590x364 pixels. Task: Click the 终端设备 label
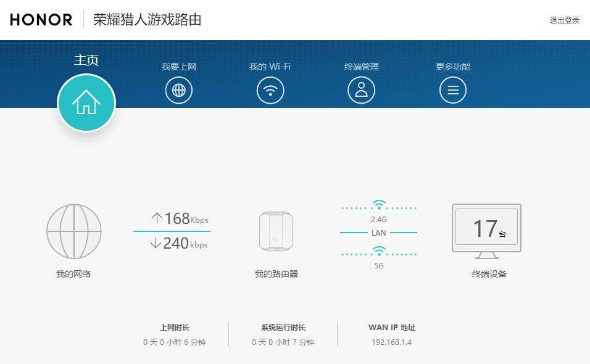pos(489,274)
